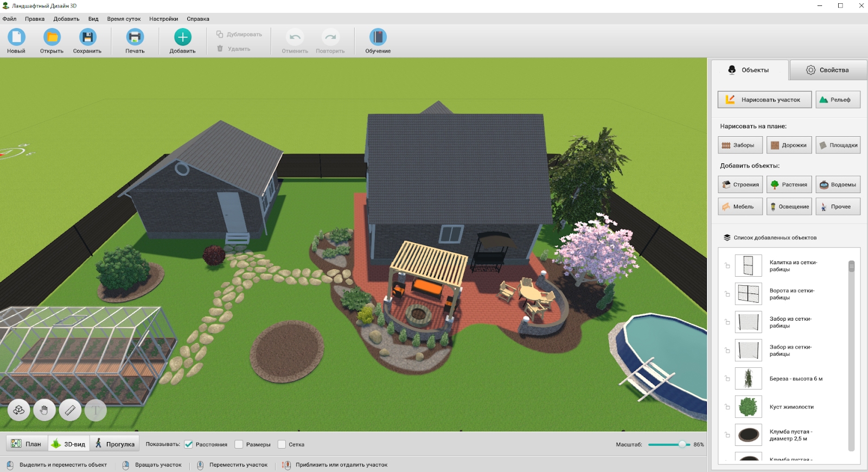
Task: Open the Строения buildings category
Action: pyautogui.click(x=740, y=184)
